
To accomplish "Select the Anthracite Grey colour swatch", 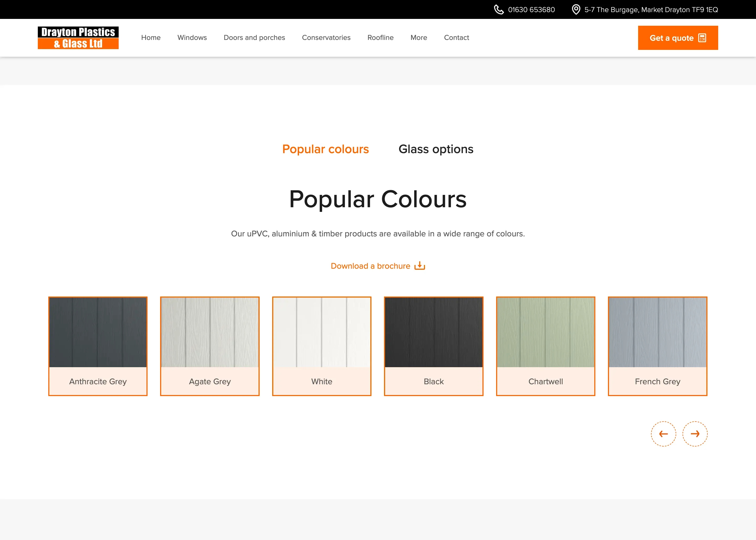I will coord(98,346).
